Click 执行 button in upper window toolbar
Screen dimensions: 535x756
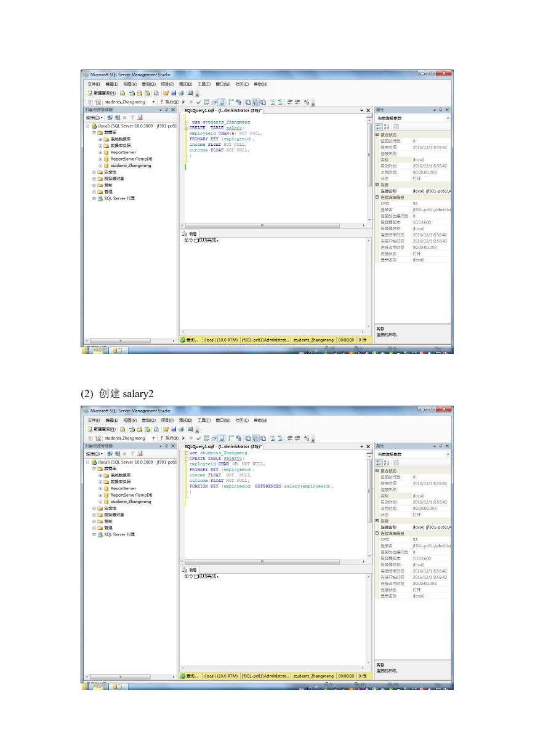[169, 102]
